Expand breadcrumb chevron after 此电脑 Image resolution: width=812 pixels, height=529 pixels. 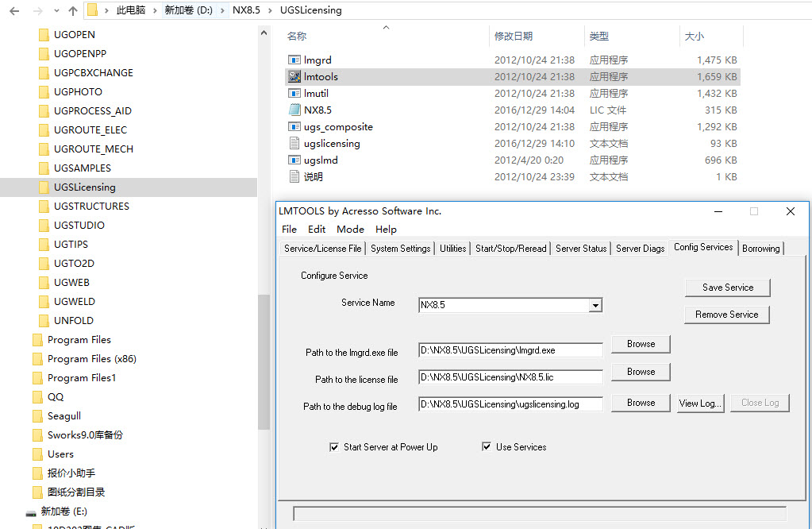pyautogui.click(x=154, y=10)
